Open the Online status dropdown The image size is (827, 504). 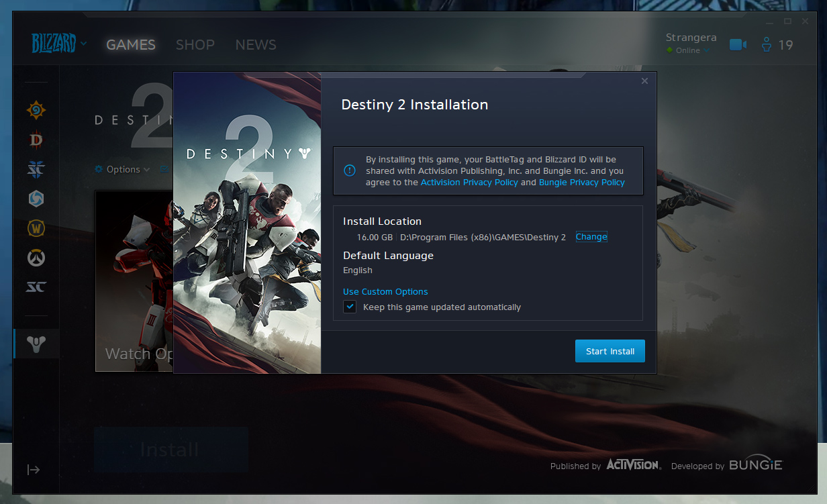point(688,50)
